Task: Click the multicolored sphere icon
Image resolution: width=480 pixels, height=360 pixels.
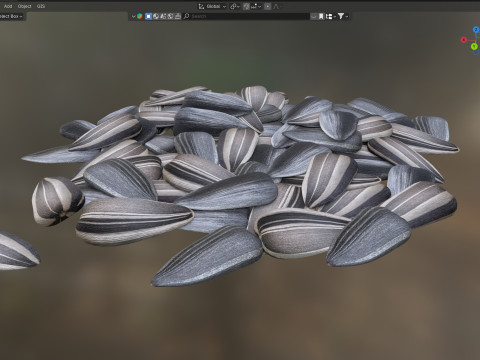Action: [x=140, y=16]
